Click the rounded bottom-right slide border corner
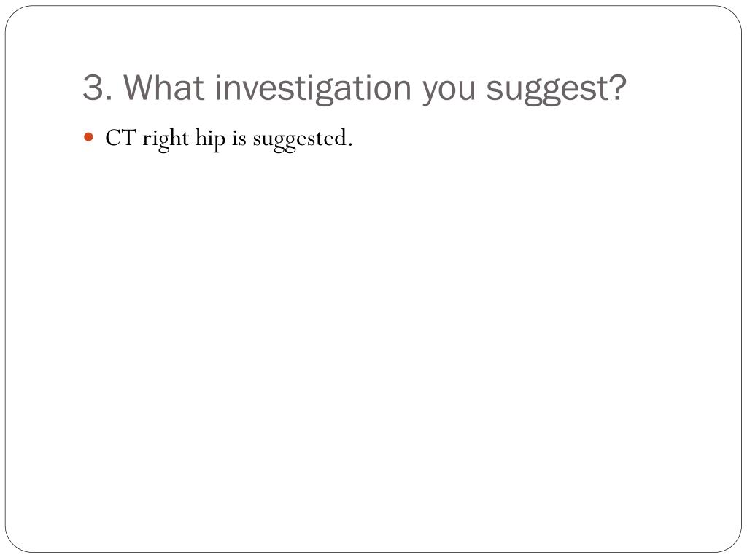This screenshot has width=747, height=560. tap(732, 543)
